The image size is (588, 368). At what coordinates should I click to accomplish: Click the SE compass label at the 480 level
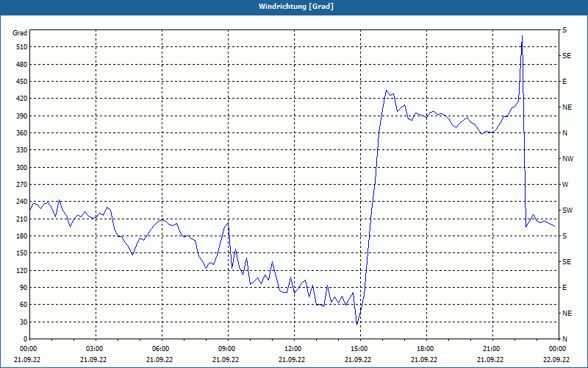tap(567, 56)
